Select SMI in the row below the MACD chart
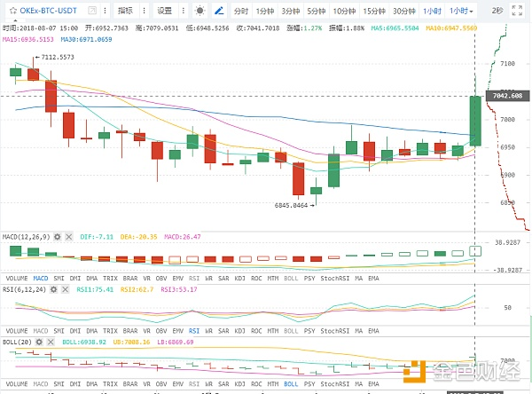The width and height of the screenshot is (532, 394). [x=59, y=278]
